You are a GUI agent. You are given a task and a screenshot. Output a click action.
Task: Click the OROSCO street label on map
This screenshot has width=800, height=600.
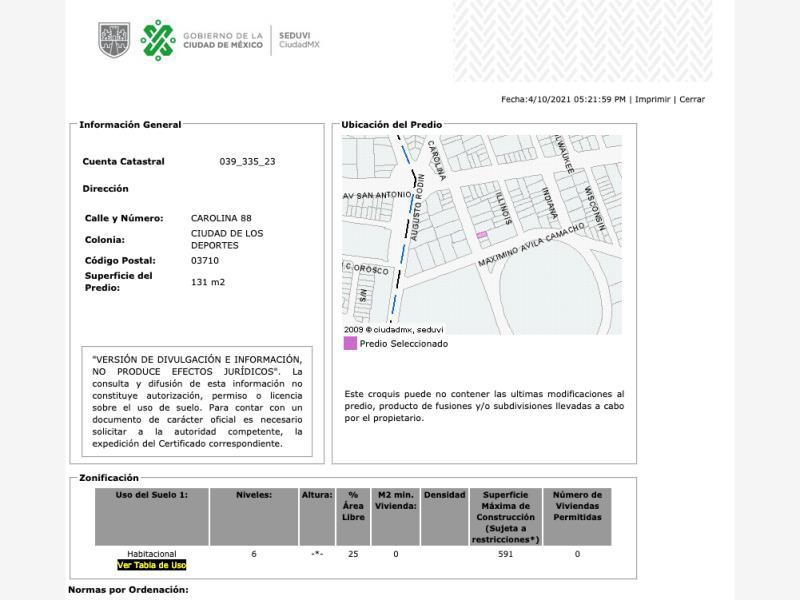coord(370,269)
